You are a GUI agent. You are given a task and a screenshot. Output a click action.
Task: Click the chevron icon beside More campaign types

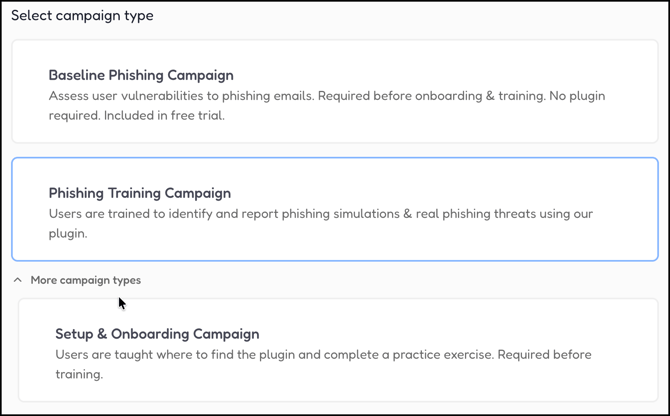point(18,280)
